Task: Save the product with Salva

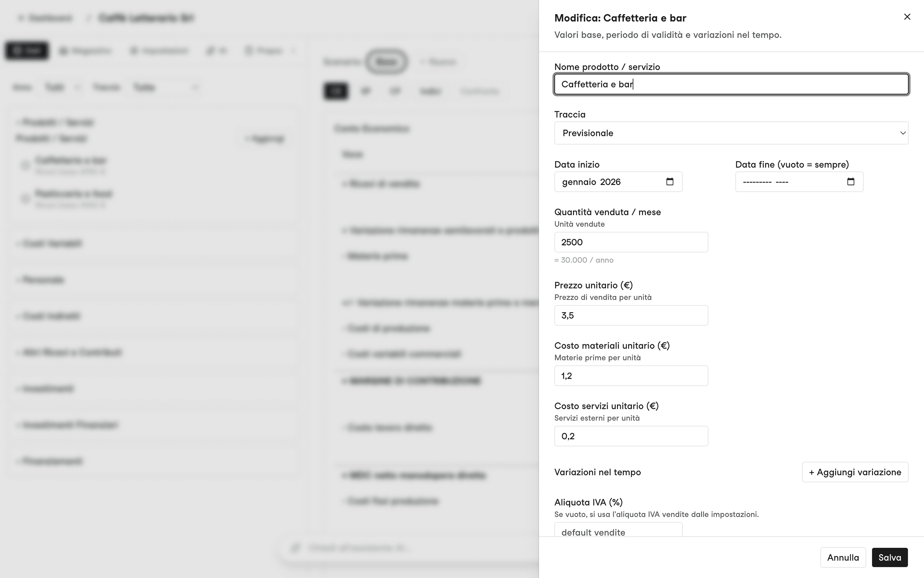Action: (x=890, y=557)
